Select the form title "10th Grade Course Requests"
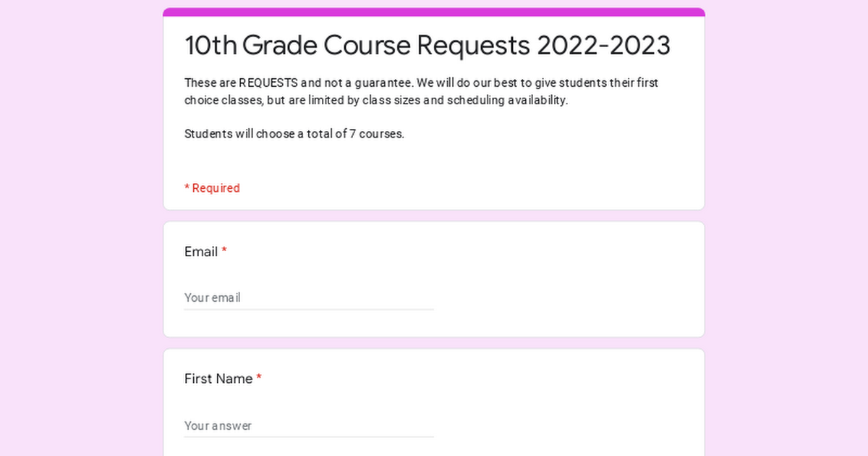This screenshot has width=868, height=456. [357, 45]
